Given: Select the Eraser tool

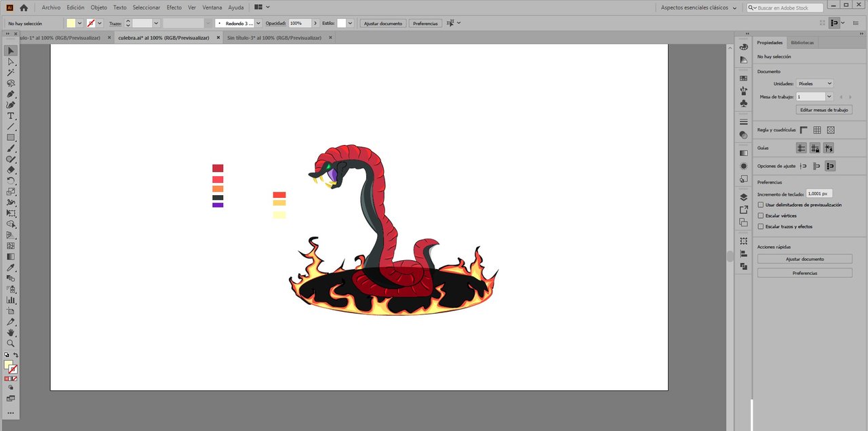Looking at the screenshot, I should [11, 170].
